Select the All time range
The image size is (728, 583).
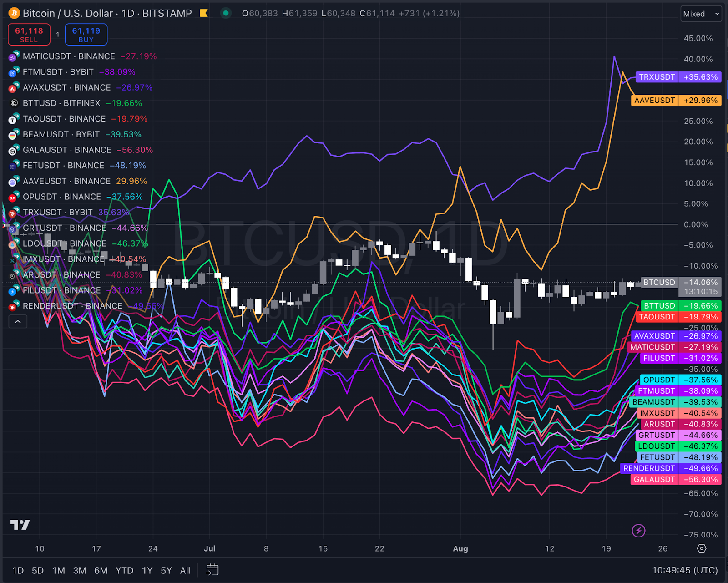(x=185, y=570)
